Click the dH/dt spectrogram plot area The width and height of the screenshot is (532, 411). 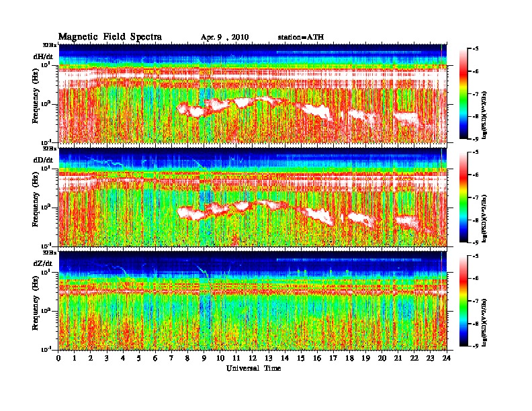[253, 93]
